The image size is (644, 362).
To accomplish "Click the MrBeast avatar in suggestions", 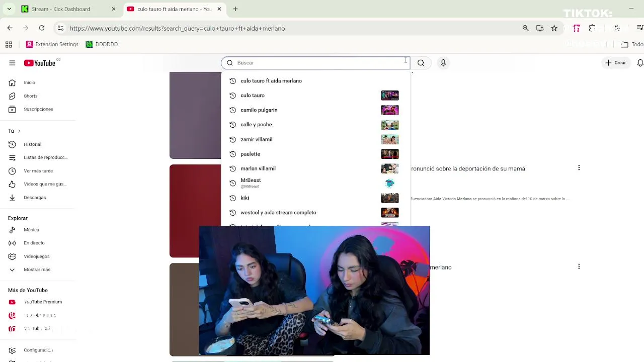I will pos(390,183).
